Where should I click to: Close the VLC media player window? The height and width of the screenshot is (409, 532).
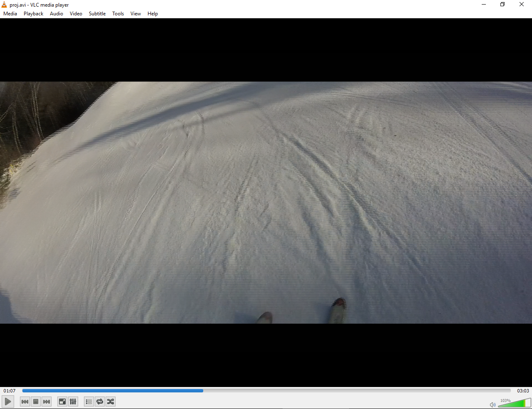coord(522,5)
